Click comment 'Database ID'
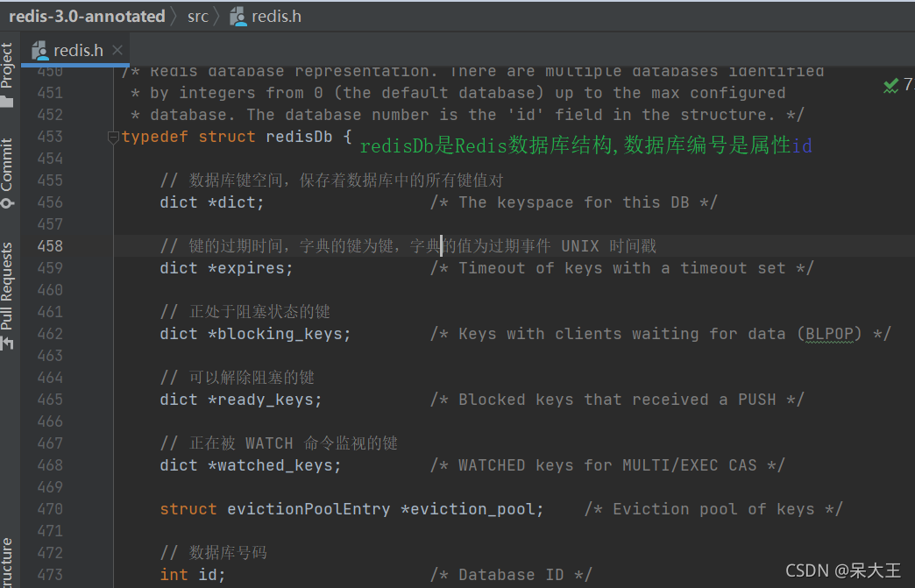The height and width of the screenshot is (588, 915). pos(511,575)
